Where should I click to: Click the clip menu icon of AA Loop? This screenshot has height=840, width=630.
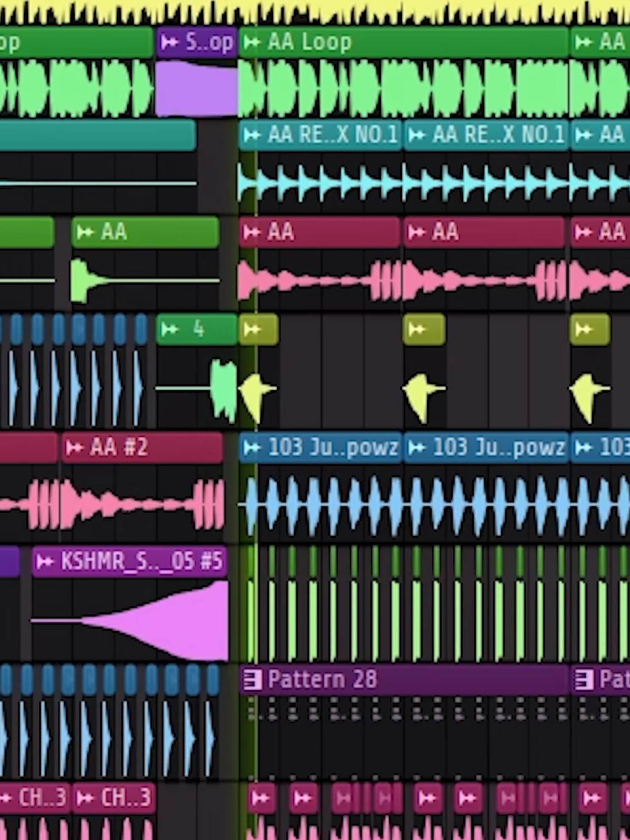[x=252, y=42]
